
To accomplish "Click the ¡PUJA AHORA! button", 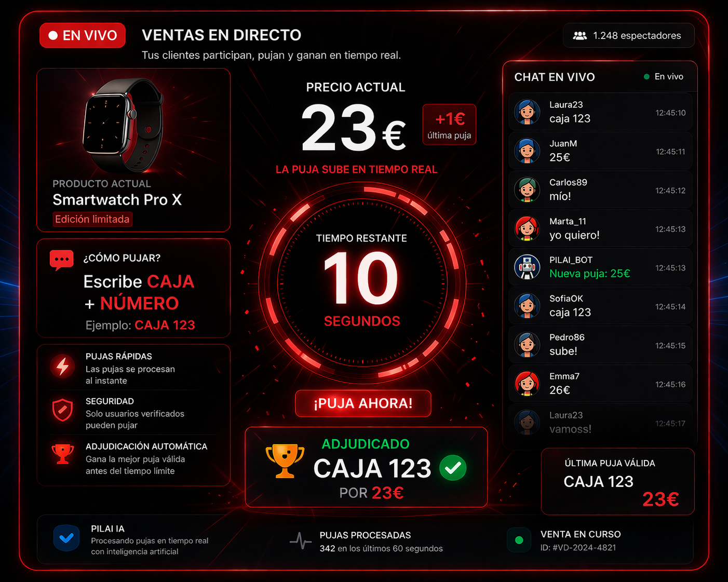I will tap(363, 403).
